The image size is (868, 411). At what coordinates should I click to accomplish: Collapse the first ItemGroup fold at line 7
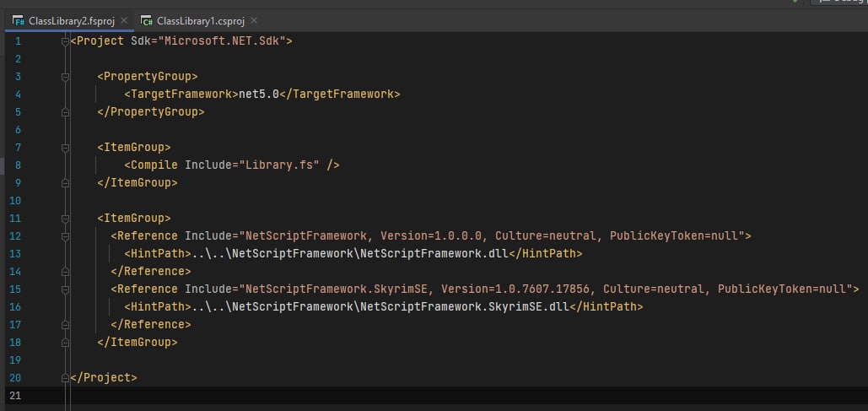pos(65,148)
